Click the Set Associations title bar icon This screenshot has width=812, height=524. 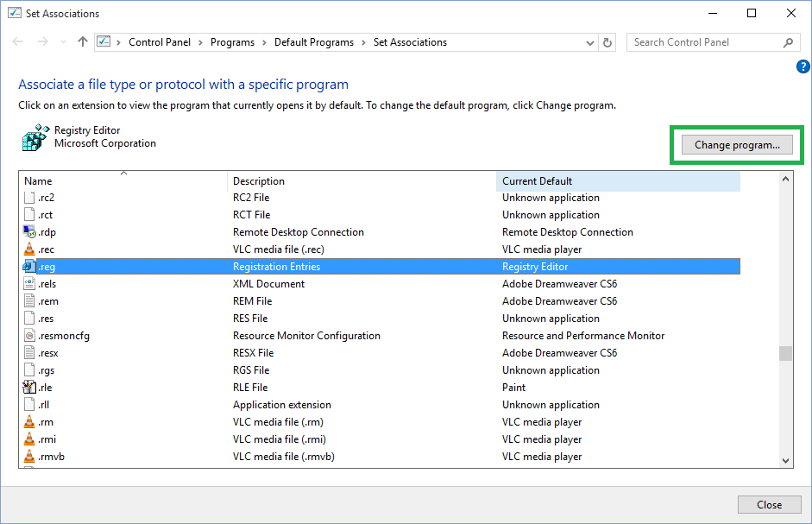(x=15, y=13)
